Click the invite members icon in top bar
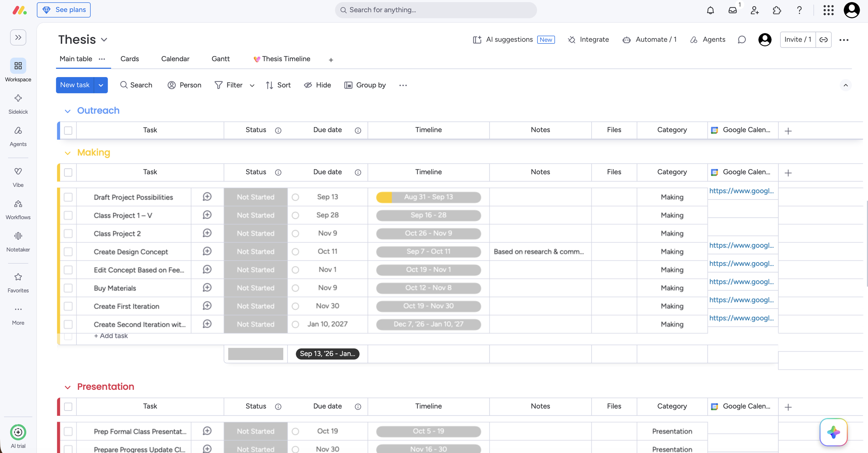The width and height of the screenshot is (868, 453). (754, 10)
